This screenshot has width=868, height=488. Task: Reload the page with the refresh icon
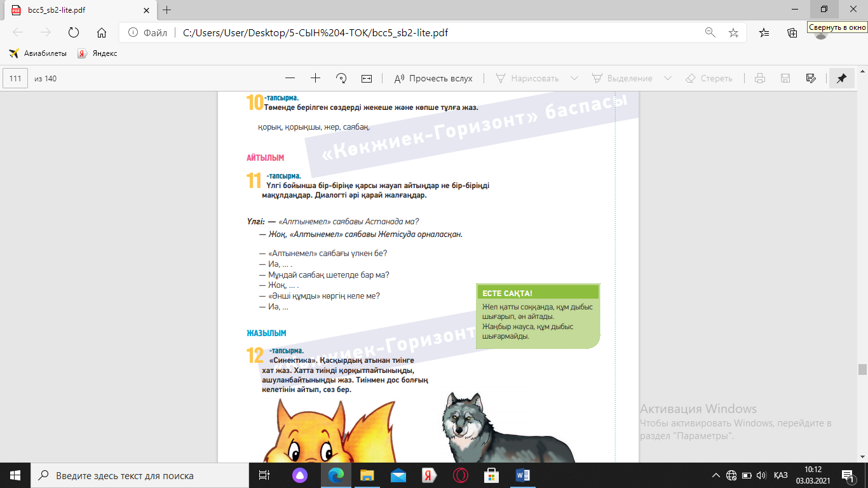(x=73, y=33)
